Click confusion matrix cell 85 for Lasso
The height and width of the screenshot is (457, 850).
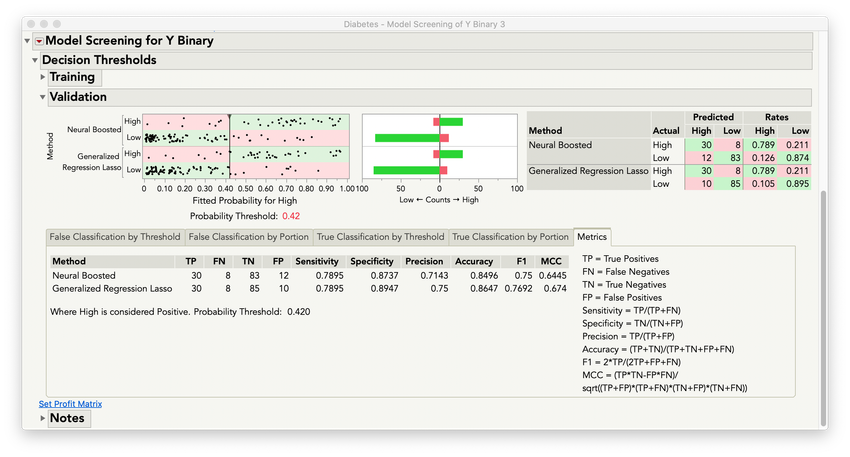tap(729, 184)
